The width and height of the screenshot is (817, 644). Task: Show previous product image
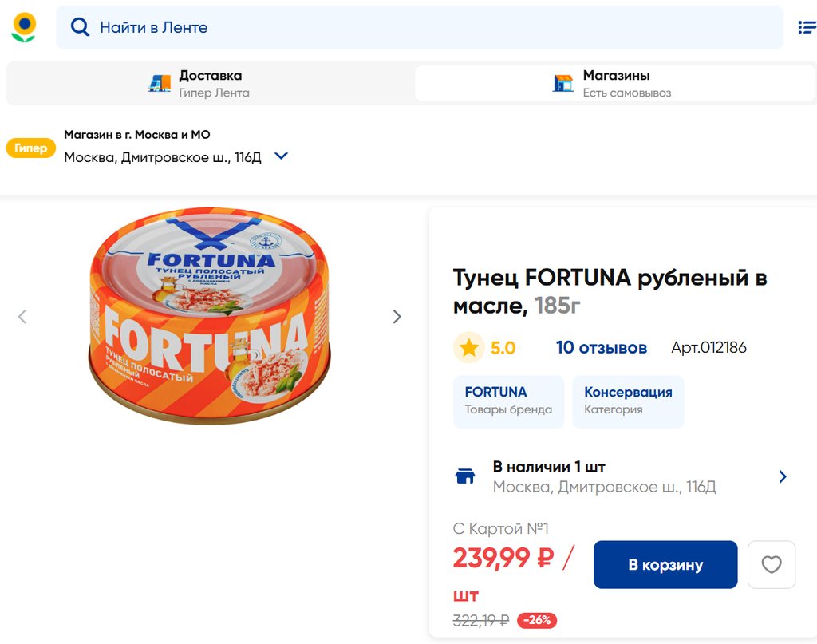(22, 317)
